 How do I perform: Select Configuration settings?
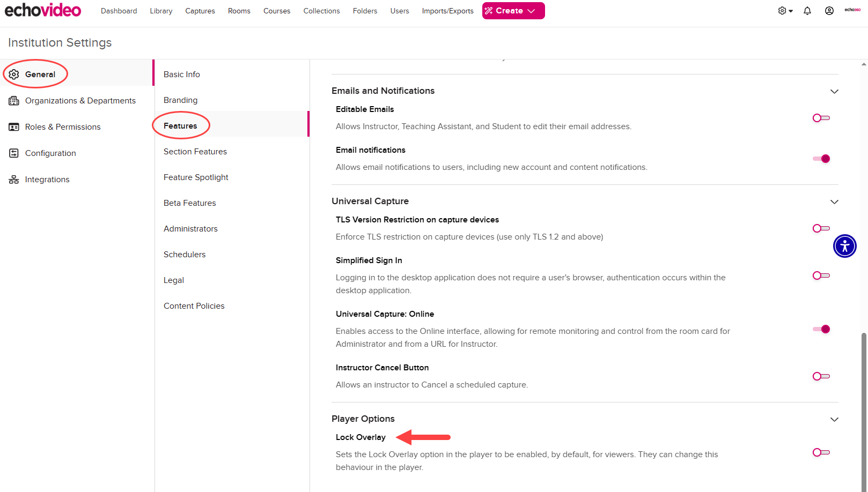coord(77,153)
